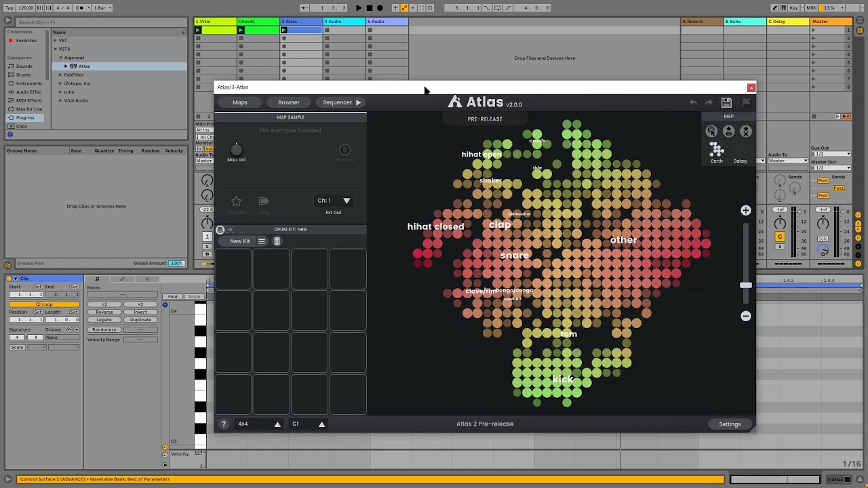Open Atlas help question mark
Screen dimensions: 868x488
tap(223, 424)
